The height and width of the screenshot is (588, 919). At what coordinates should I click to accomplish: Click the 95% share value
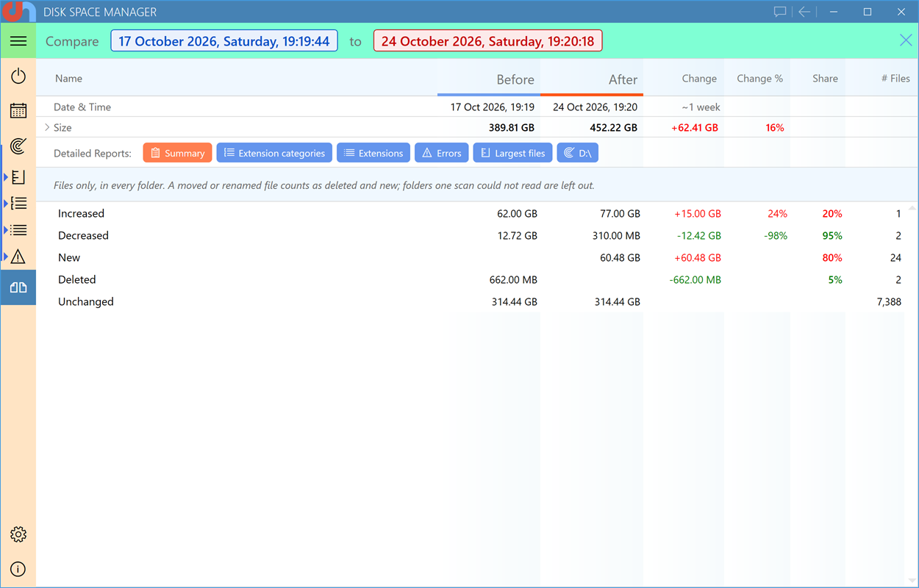click(832, 236)
